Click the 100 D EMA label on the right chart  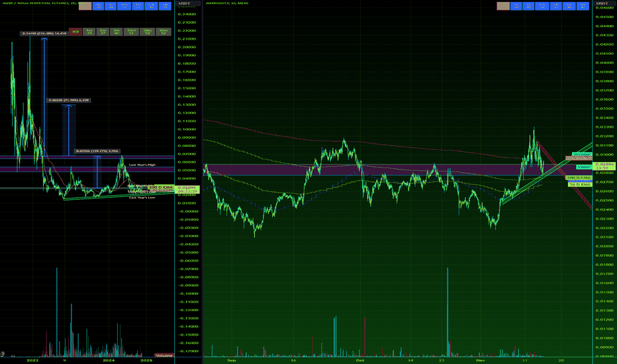pos(579,178)
